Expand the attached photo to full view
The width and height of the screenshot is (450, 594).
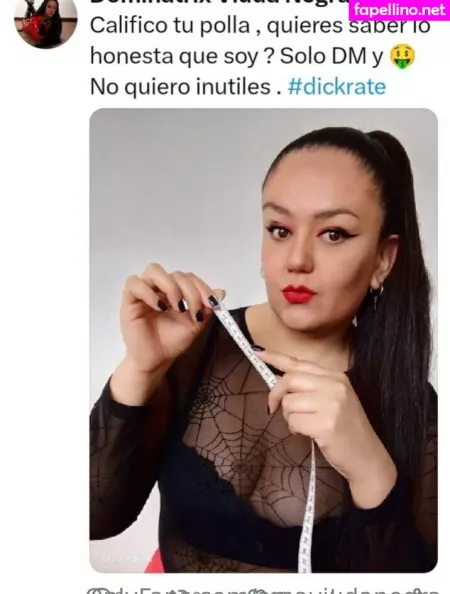coord(264,340)
